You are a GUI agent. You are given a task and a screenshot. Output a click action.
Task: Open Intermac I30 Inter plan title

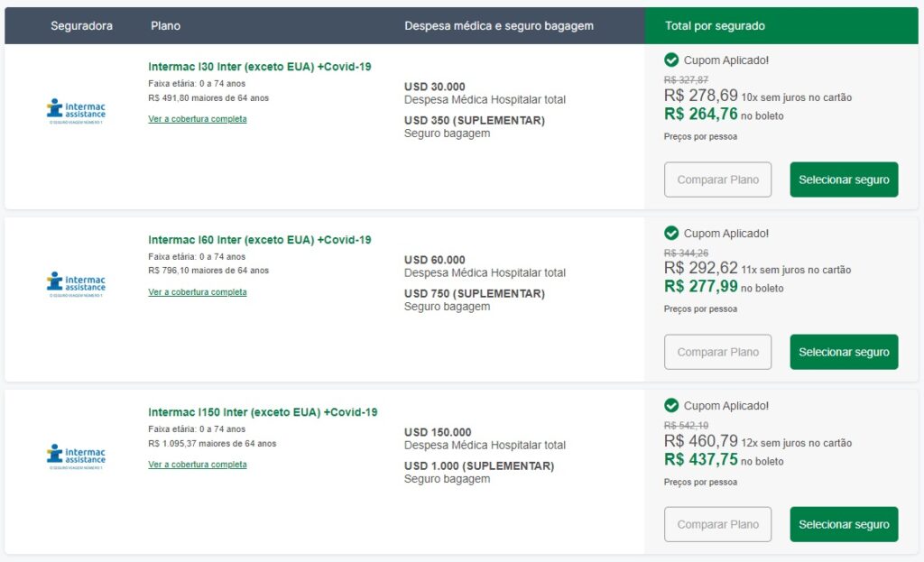259,67
